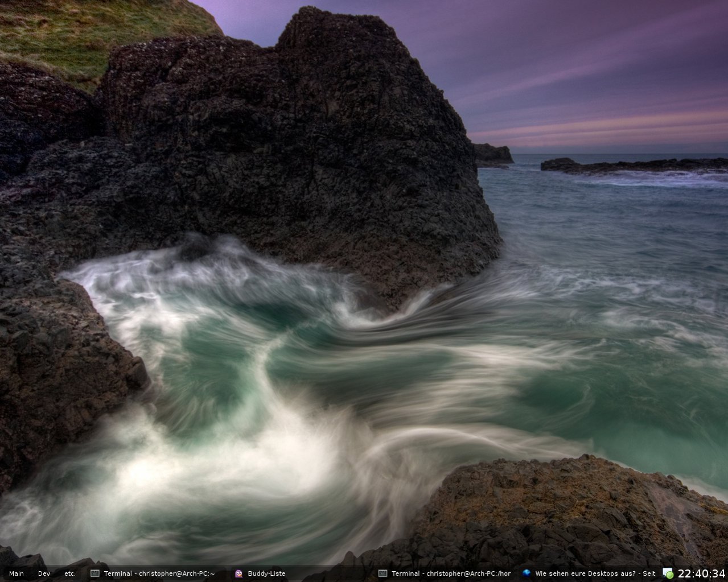Switch to the Main workspace

[x=17, y=573]
